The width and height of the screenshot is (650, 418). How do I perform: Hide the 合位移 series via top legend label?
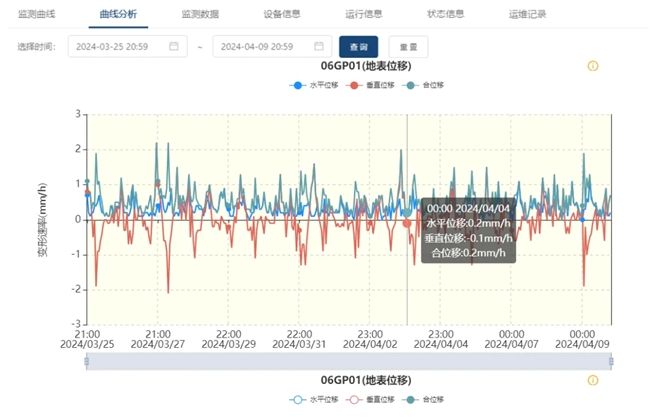[432, 85]
